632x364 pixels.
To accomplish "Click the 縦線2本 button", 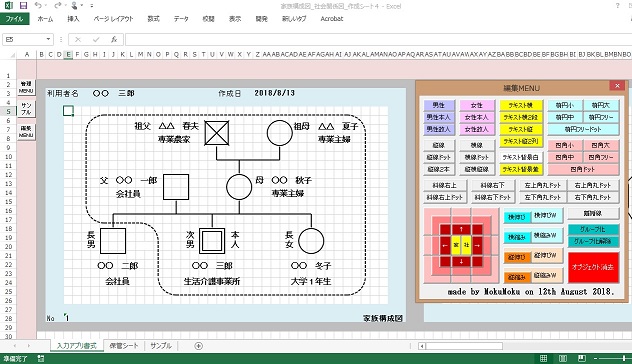I will pyautogui.click(x=439, y=169).
